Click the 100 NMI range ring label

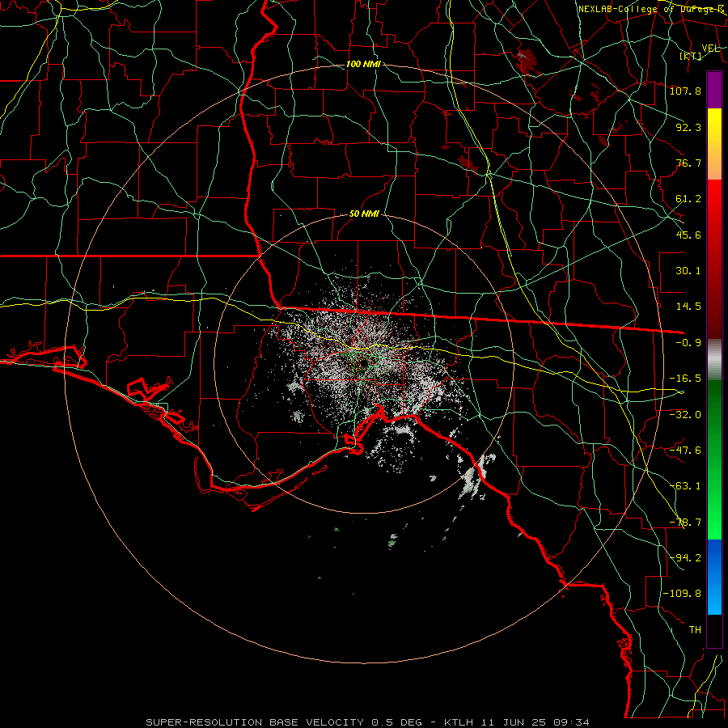pyautogui.click(x=363, y=64)
